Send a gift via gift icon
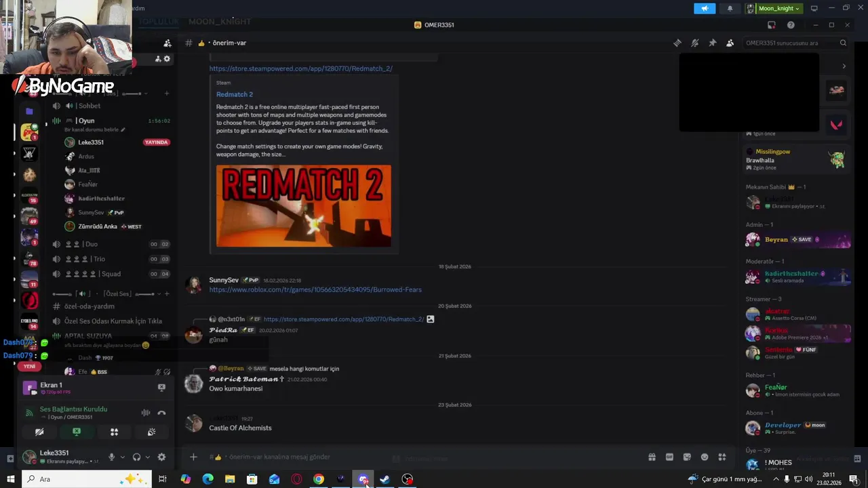 (652, 457)
